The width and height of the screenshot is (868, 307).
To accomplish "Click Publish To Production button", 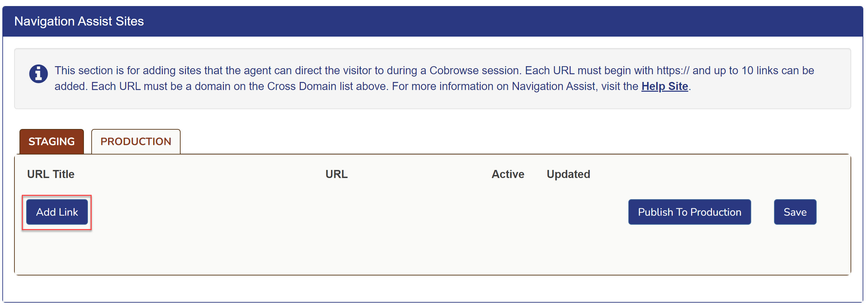I will point(689,212).
